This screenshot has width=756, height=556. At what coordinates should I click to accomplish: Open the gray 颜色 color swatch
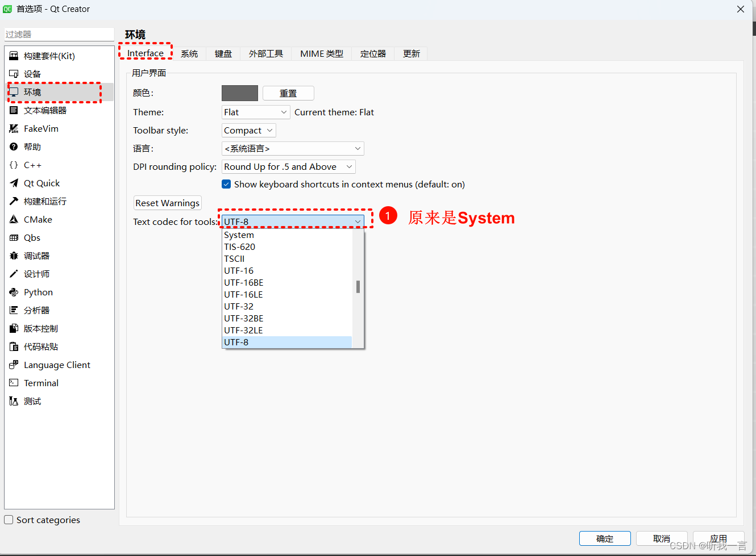coord(240,93)
